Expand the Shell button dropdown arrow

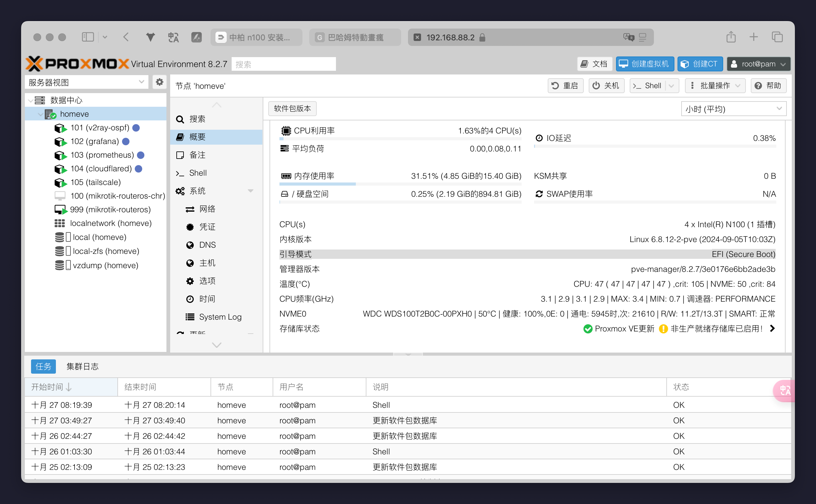pos(671,86)
